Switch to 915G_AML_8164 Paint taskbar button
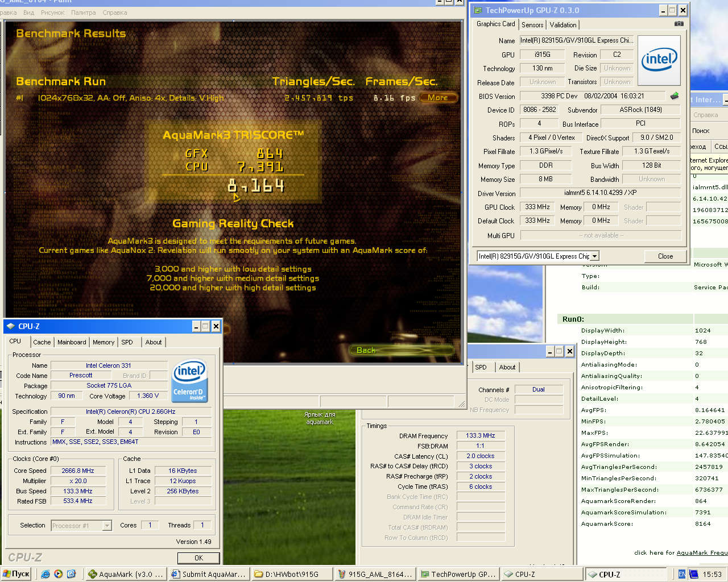The width and height of the screenshot is (728, 582). (375, 574)
